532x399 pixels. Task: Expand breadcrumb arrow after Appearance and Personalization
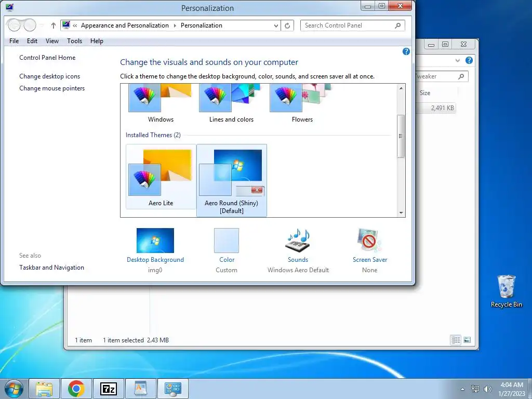point(175,25)
